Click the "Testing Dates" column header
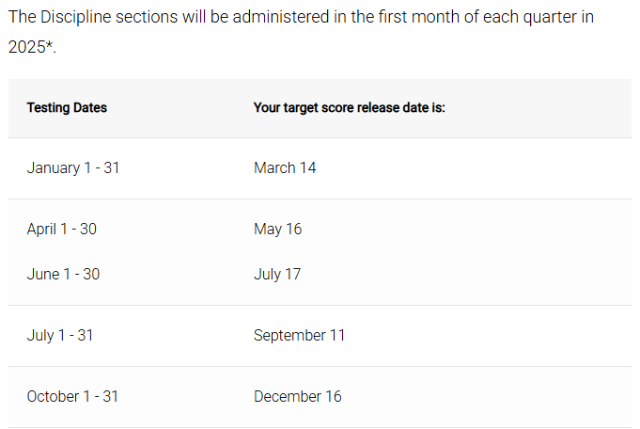The height and width of the screenshot is (429, 640). point(66,107)
